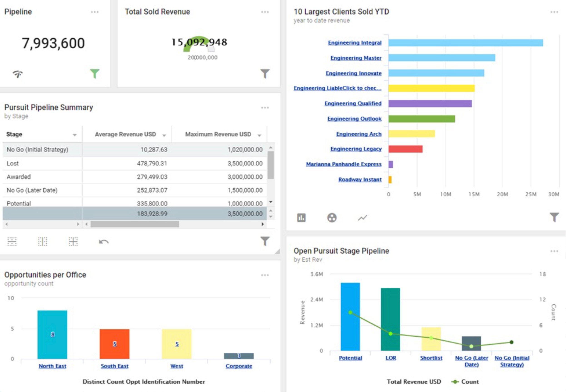This screenshot has width=566, height=392.
Task: Open options menu for Opportunities per Office
Action: 265,275
